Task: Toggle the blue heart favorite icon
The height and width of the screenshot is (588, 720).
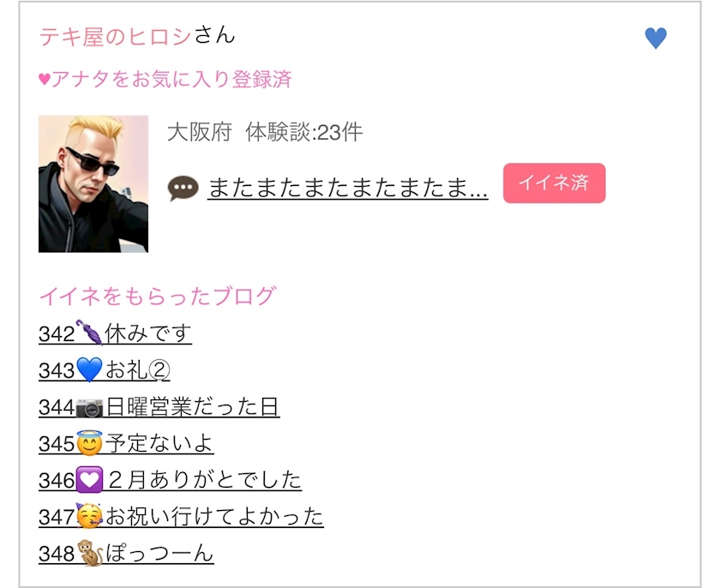Action: coord(655,38)
